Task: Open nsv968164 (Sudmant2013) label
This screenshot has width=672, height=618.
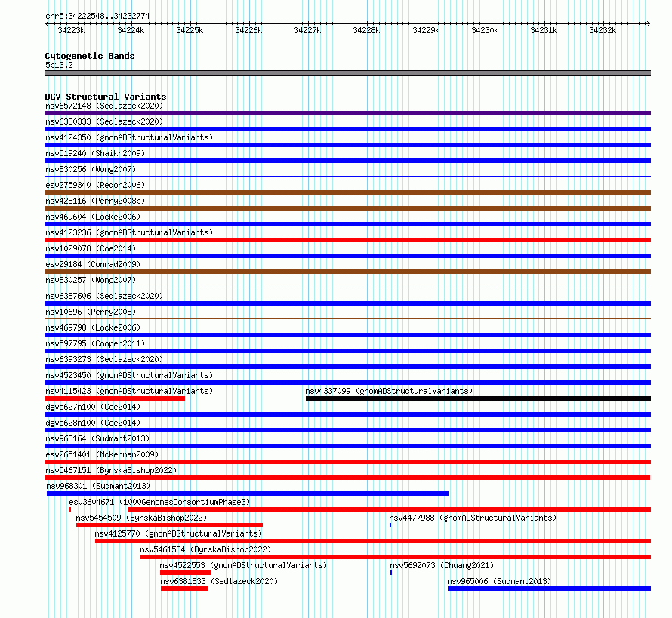Action: tap(97, 438)
